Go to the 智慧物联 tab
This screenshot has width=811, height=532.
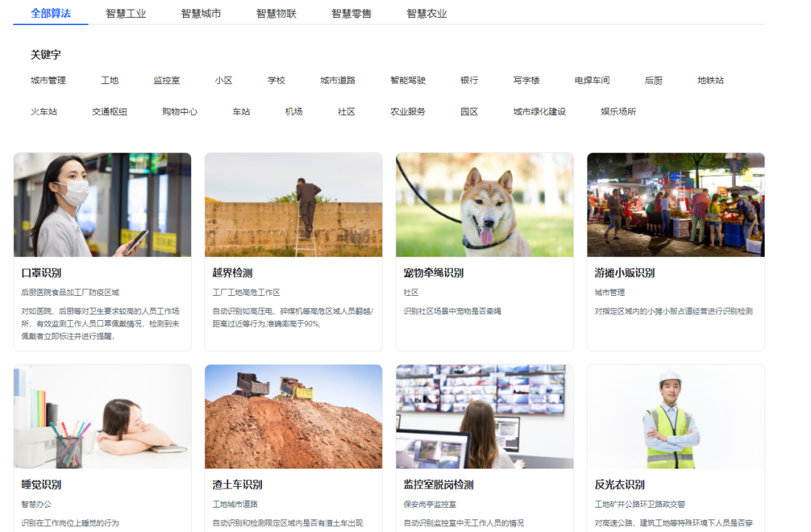coord(276,13)
